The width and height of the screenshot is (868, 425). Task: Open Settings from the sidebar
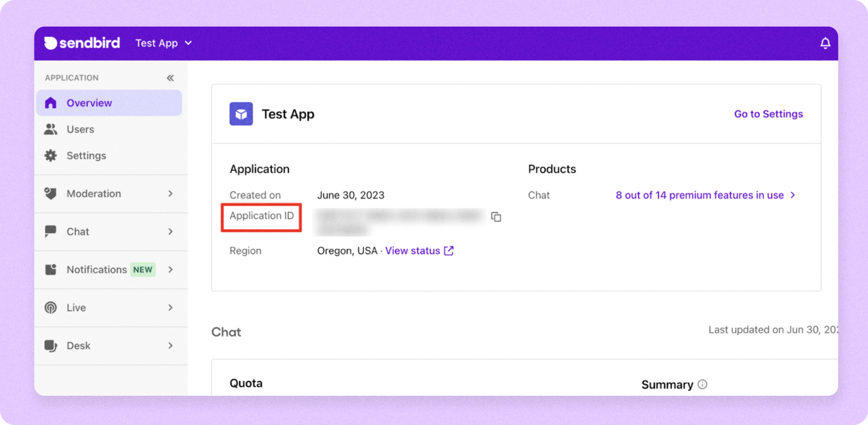[x=86, y=156]
